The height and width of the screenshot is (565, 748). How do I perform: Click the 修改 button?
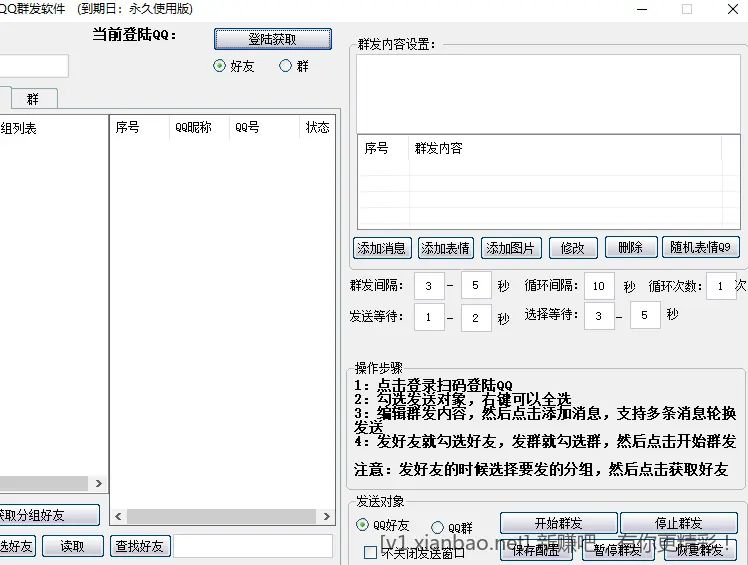(572, 248)
